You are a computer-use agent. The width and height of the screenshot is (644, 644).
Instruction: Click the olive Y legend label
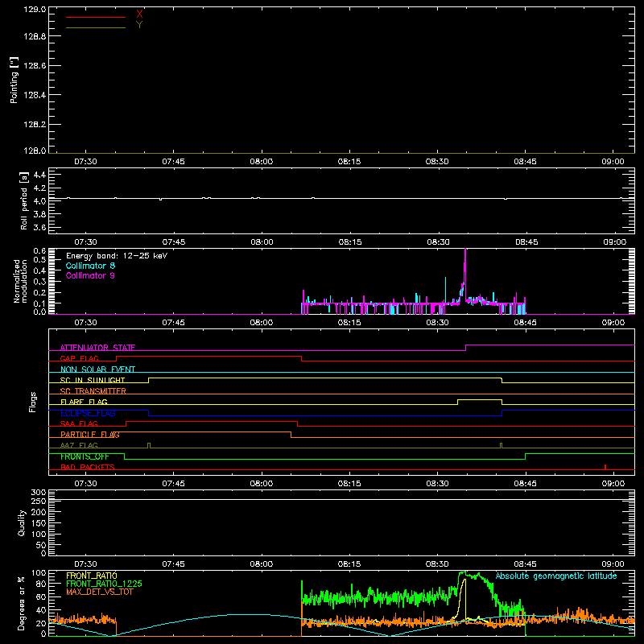click(x=139, y=25)
